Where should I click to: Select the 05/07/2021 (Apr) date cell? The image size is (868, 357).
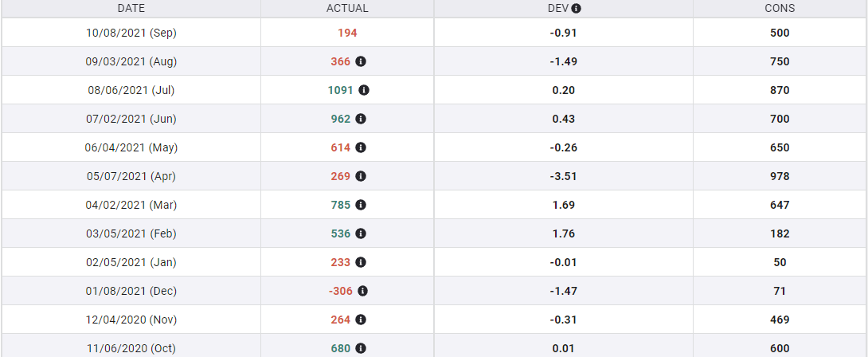tap(131, 176)
